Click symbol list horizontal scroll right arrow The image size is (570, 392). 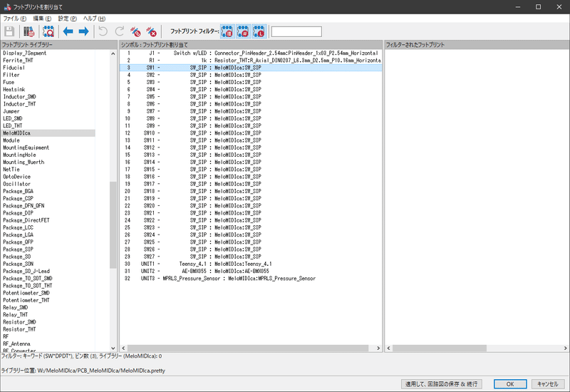pos(378,348)
